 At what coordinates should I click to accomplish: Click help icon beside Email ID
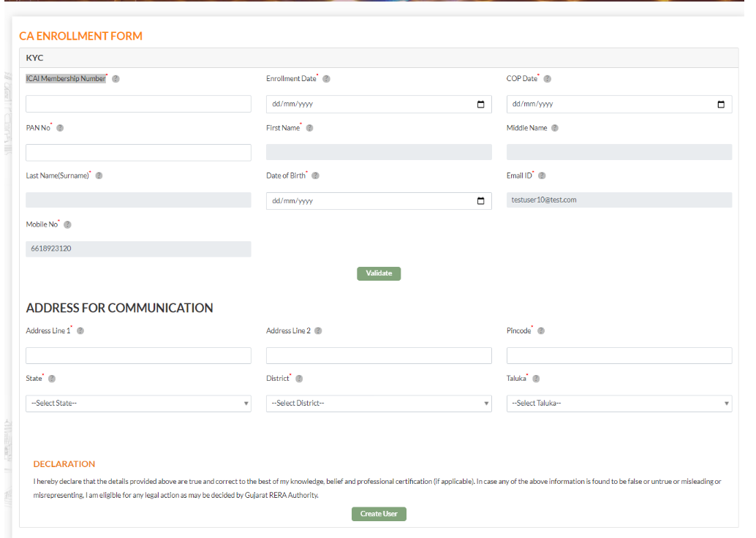tap(542, 175)
